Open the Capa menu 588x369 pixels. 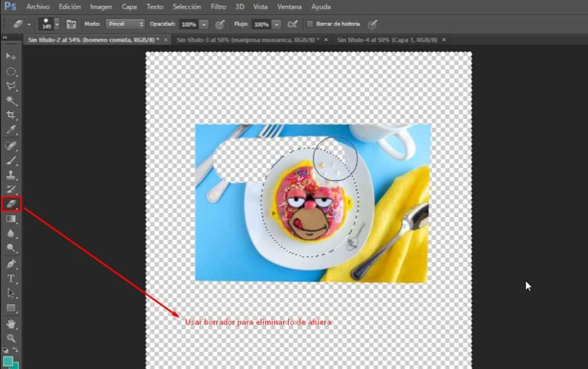(x=129, y=7)
